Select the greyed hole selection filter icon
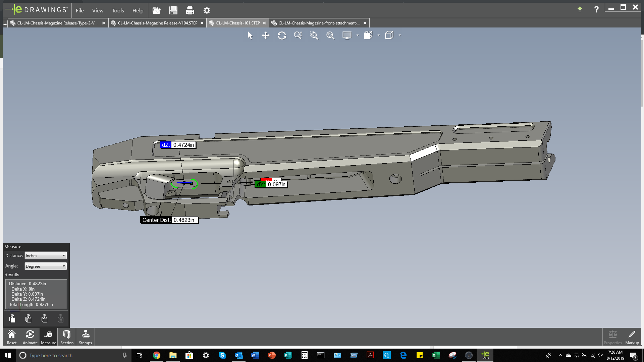 [61, 318]
